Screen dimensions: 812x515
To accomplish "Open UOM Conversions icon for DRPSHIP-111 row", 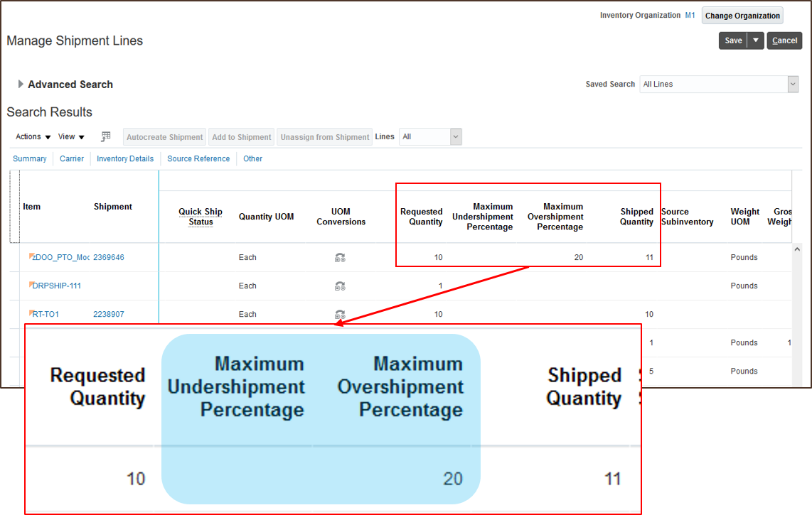I will point(340,286).
